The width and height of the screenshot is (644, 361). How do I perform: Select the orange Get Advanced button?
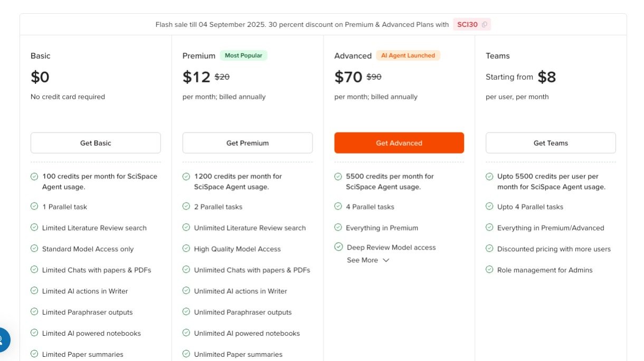399,143
